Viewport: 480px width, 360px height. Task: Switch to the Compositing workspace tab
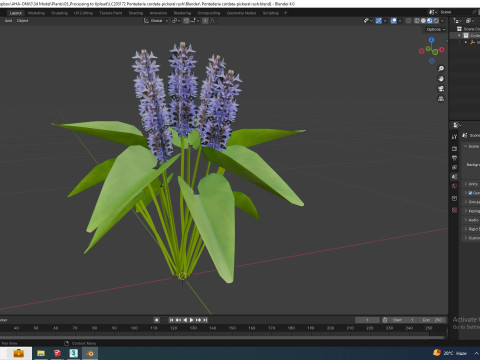pos(209,13)
